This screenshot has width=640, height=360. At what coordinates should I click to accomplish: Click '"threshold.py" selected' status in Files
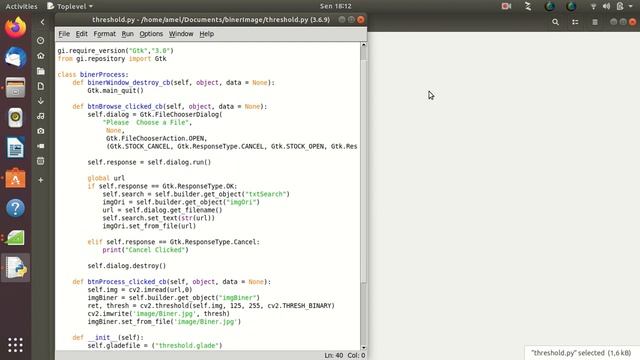click(x=581, y=353)
